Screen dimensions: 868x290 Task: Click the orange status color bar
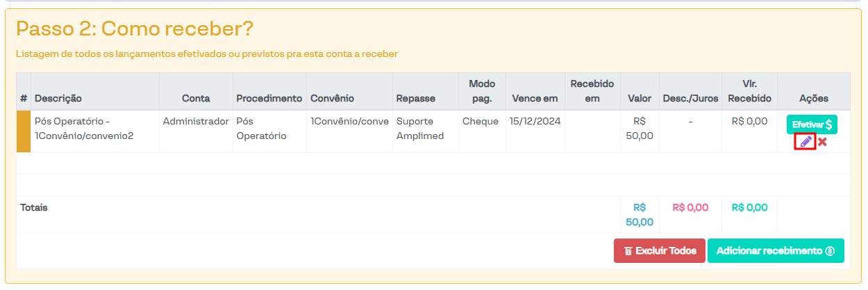(x=24, y=131)
